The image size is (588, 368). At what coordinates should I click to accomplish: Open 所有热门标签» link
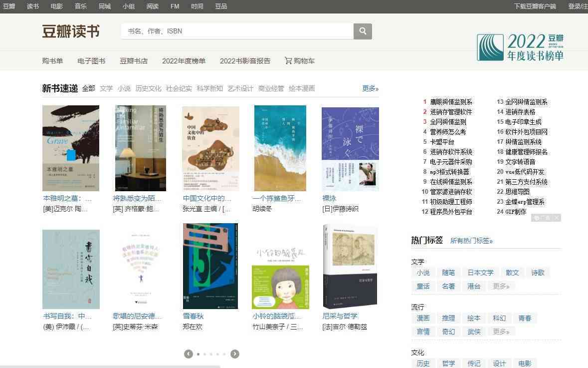471,241
